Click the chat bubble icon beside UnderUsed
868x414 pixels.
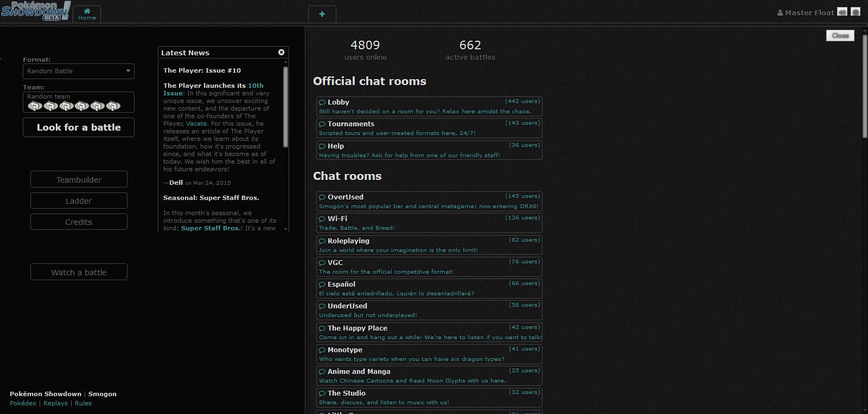point(322,306)
